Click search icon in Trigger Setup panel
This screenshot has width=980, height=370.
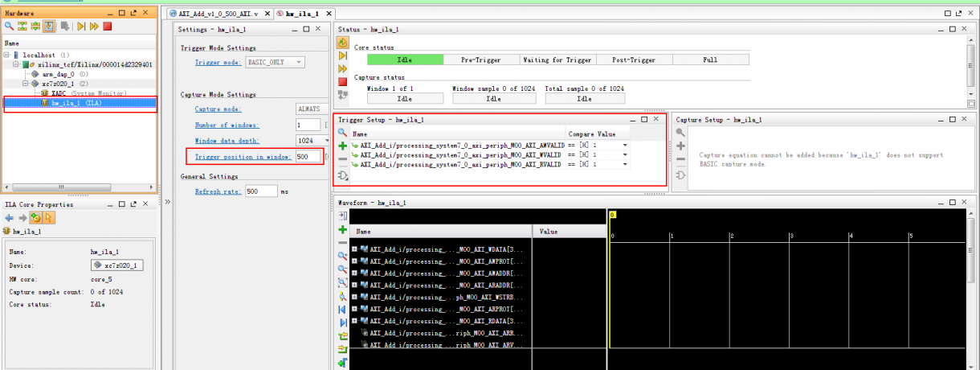point(342,133)
